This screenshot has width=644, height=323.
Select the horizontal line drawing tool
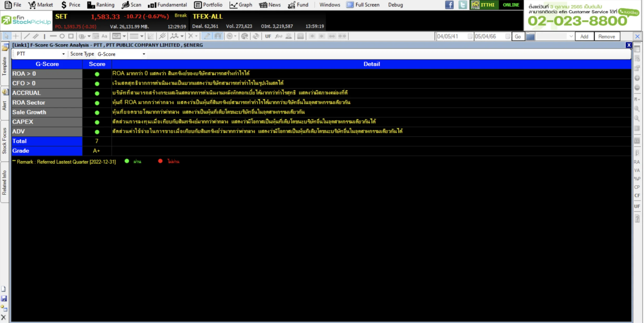click(x=53, y=36)
